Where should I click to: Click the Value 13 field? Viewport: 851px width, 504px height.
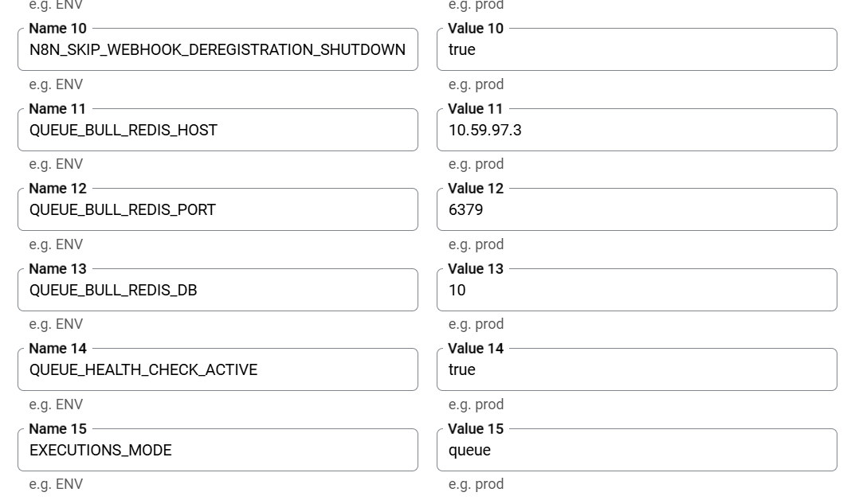[637, 291]
